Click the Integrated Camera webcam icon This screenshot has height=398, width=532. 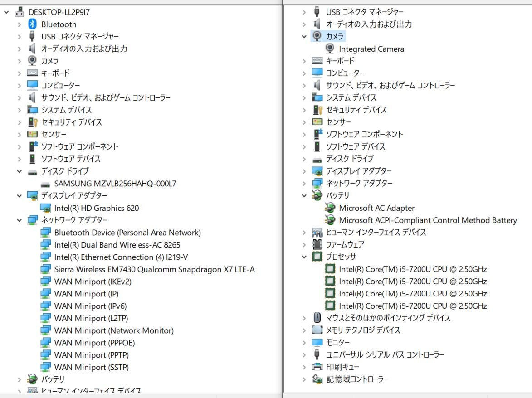click(x=330, y=49)
